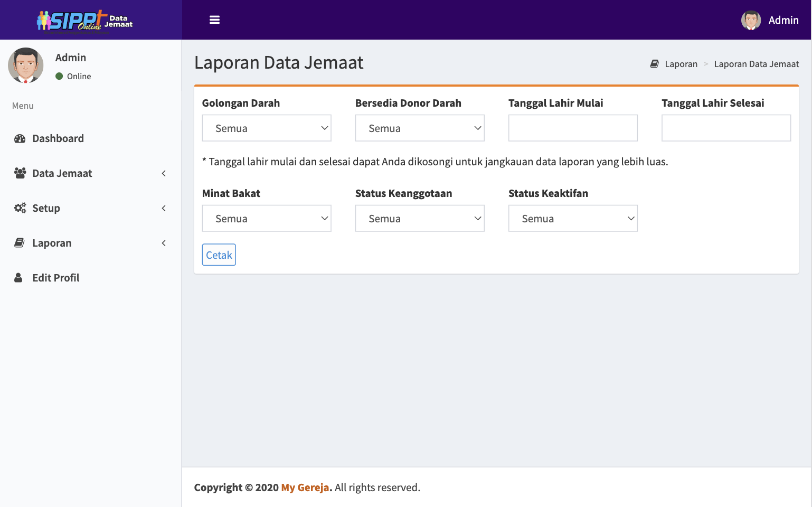
Task: Click the SIPP Online Data Jemaat logo
Action: tap(84, 21)
